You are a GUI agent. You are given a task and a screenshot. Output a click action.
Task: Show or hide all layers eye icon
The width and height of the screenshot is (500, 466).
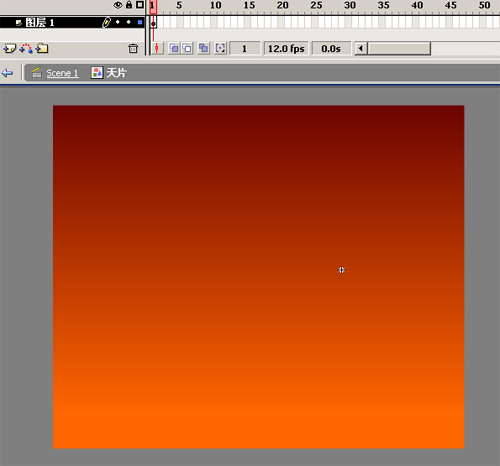[118, 5]
